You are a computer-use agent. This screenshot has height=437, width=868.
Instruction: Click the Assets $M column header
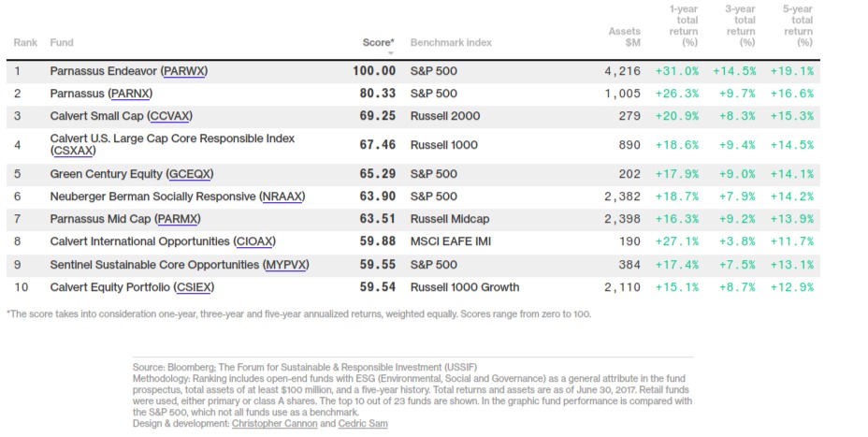(625, 36)
